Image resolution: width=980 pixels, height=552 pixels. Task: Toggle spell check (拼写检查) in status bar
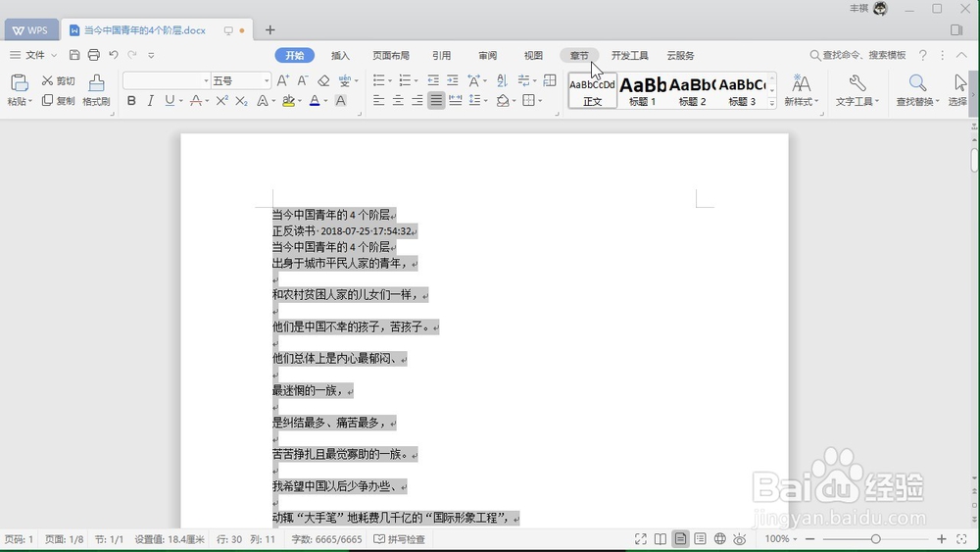coord(400,539)
